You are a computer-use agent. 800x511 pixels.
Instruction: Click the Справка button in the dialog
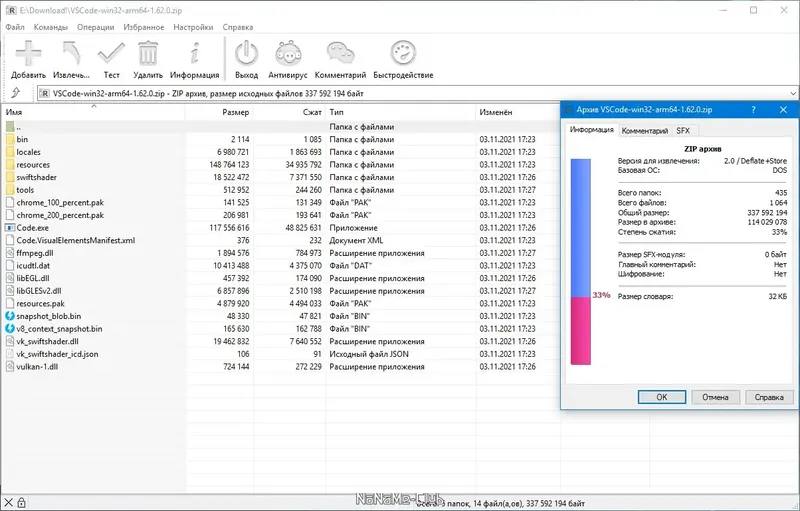(x=769, y=397)
